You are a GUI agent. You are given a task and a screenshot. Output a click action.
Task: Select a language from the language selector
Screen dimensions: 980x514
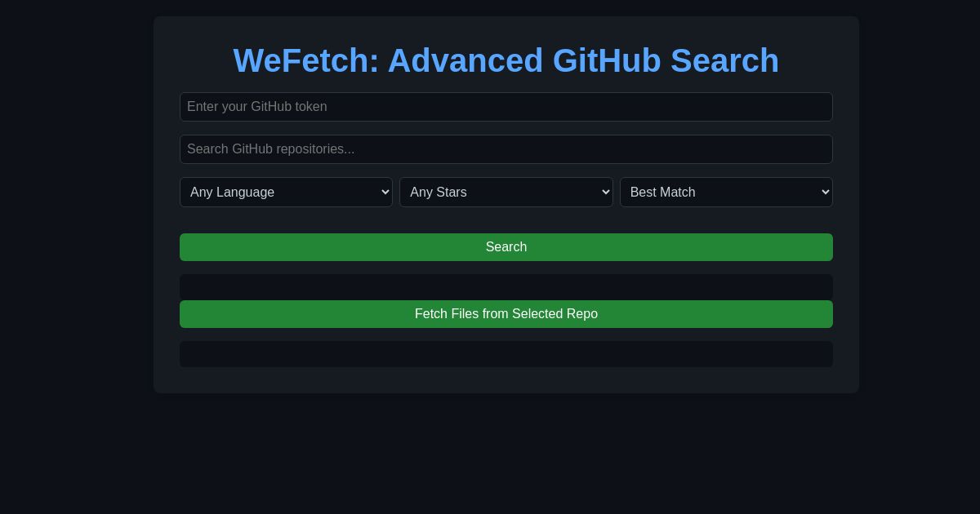286,192
